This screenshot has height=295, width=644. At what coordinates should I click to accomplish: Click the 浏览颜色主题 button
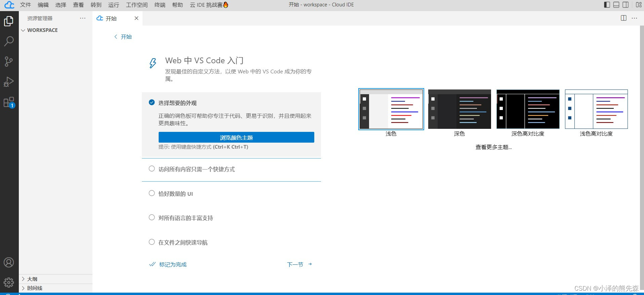236,137
